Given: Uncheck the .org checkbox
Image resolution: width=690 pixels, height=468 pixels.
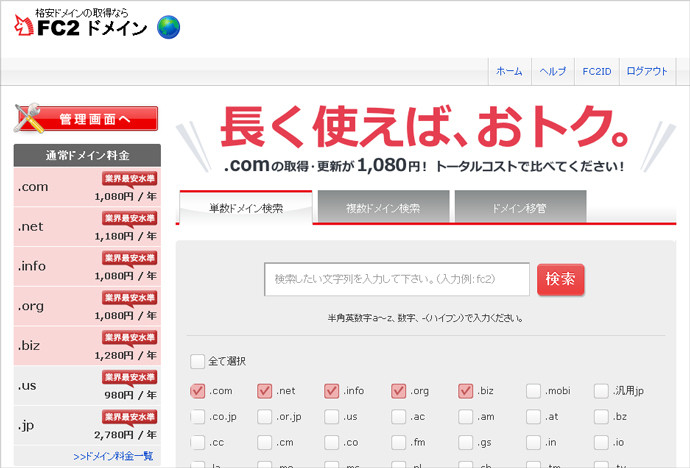Looking at the screenshot, I should coord(398,391).
